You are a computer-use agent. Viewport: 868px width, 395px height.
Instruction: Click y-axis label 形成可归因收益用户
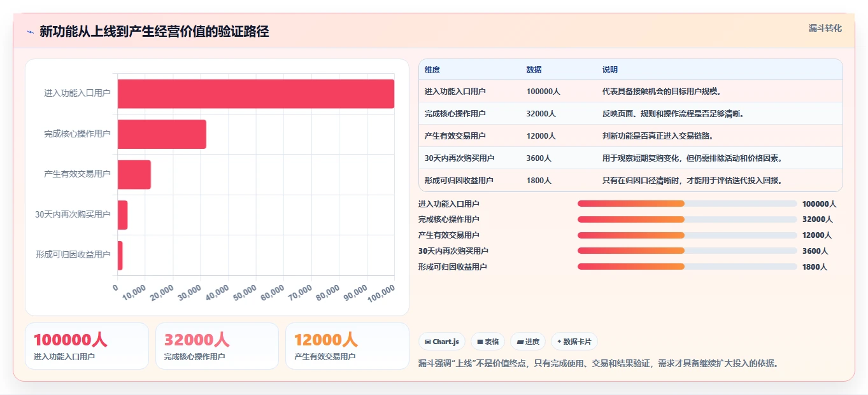pos(73,255)
